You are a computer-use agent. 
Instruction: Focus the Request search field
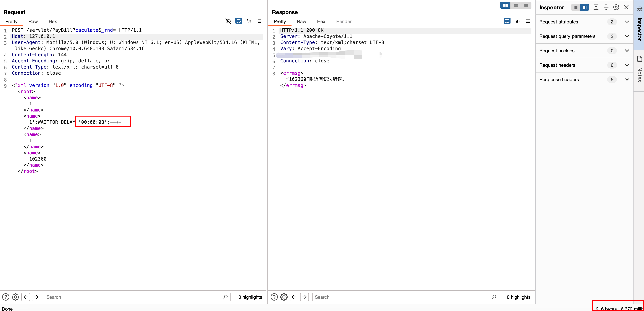137,297
